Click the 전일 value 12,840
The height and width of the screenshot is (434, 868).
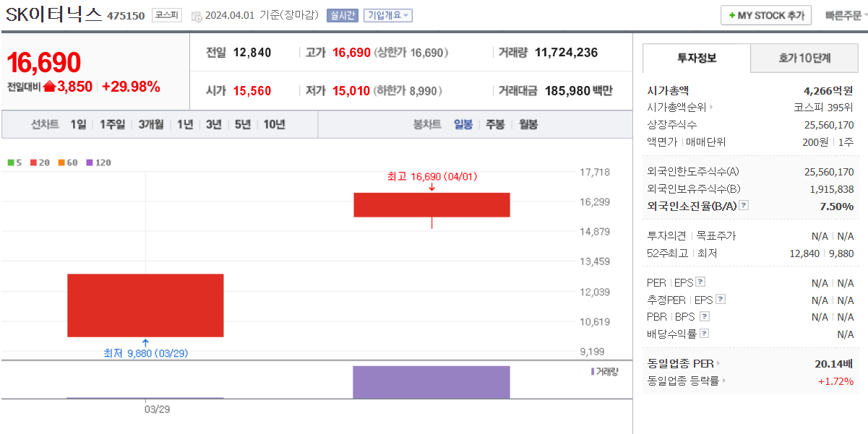click(x=252, y=52)
